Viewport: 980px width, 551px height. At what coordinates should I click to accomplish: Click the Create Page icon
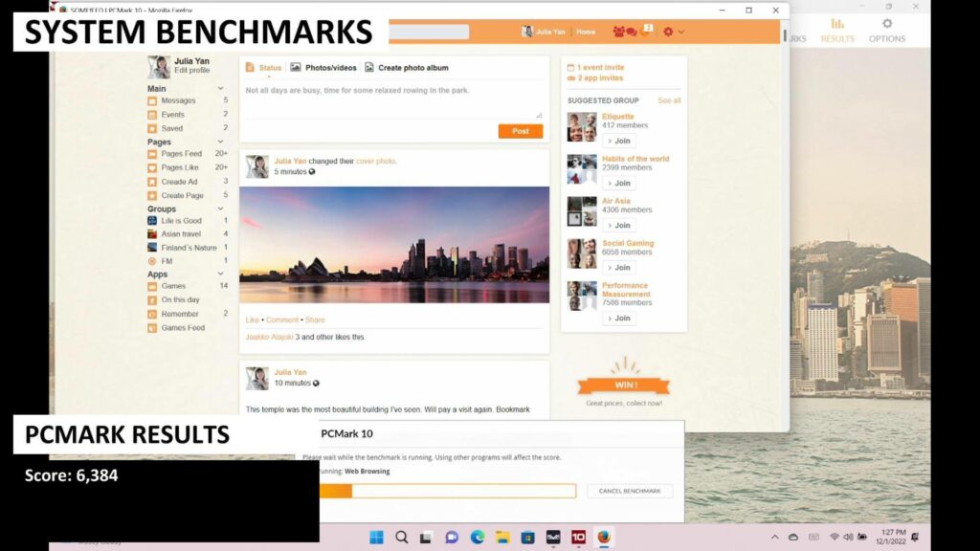click(152, 195)
